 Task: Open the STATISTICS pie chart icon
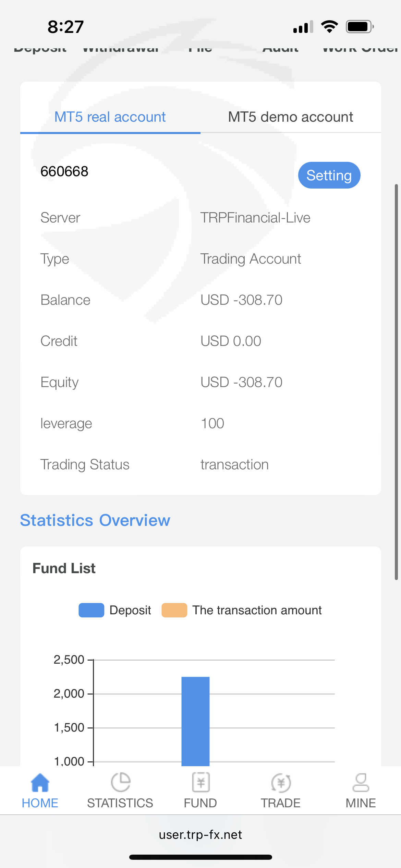[x=120, y=783]
